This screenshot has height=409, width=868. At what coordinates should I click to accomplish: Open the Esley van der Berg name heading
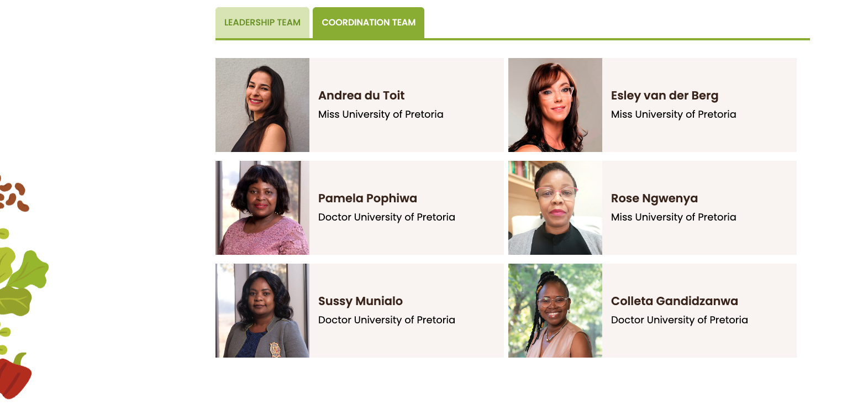[x=665, y=96]
